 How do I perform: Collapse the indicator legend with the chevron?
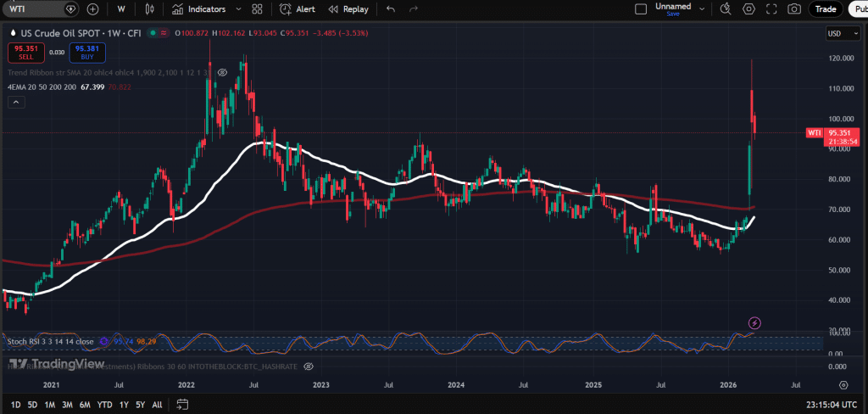[x=16, y=102]
